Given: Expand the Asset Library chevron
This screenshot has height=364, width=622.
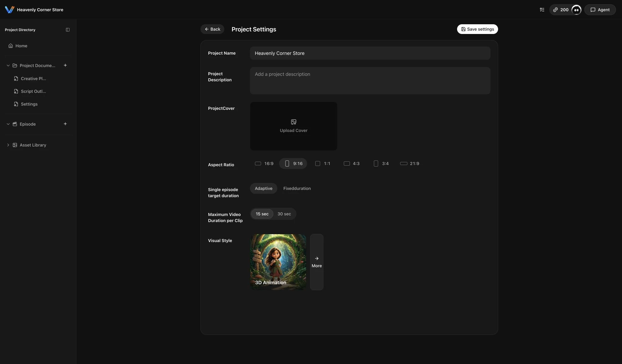Looking at the screenshot, I should pyautogui.click(x=8, y=145).
